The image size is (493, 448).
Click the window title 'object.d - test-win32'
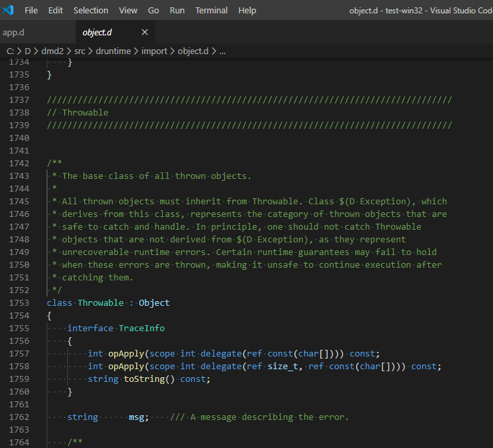(386, 11)
